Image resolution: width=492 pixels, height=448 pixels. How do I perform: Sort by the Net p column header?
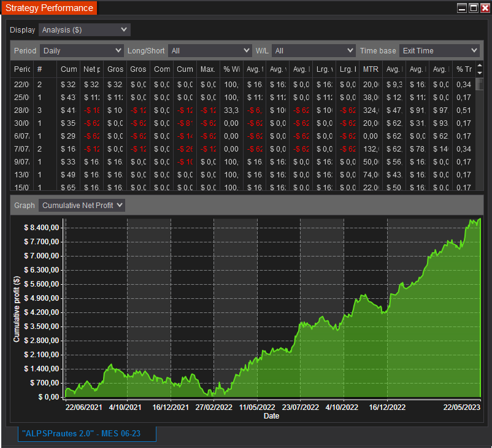(91, 69)
